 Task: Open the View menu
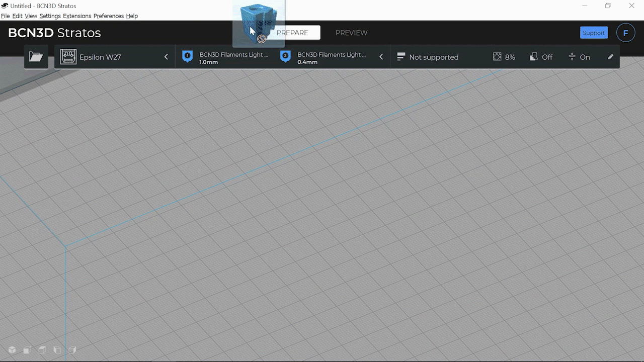(31, 16)
